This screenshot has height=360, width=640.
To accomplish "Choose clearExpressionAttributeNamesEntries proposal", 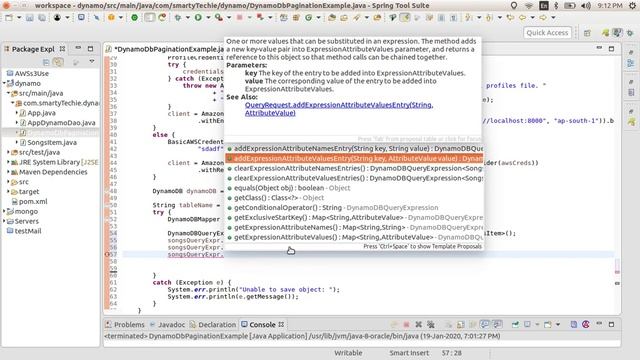I will pos(354,168).
